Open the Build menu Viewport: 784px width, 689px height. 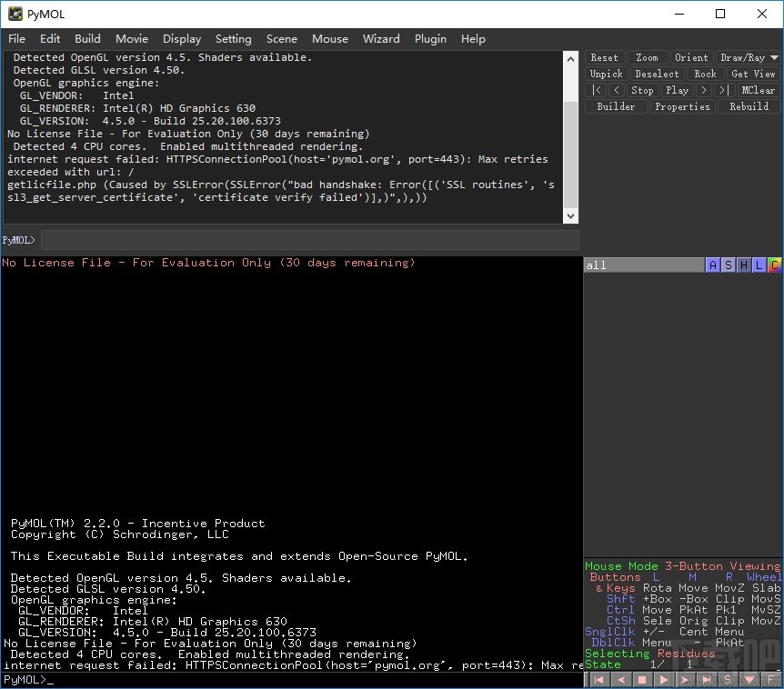click(x=87, y=38)
